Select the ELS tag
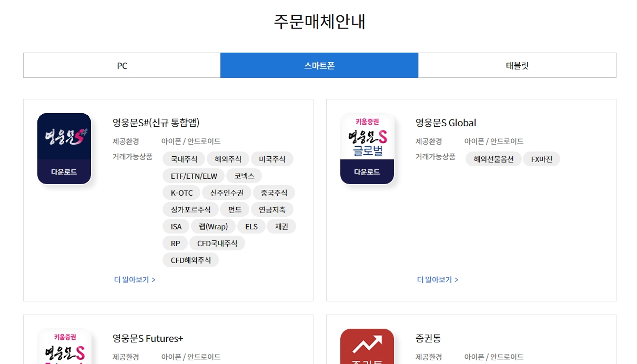Image resolution: width=637 pixels, height=364 pixels. point(251,226)
